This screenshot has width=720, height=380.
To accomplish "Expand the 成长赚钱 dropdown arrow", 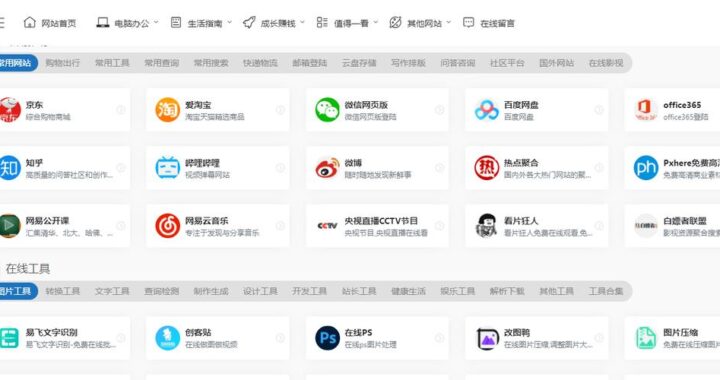I will point(302,22).
